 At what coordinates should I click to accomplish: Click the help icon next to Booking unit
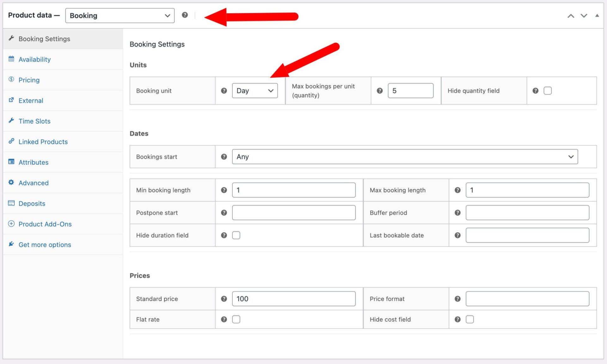224,91
